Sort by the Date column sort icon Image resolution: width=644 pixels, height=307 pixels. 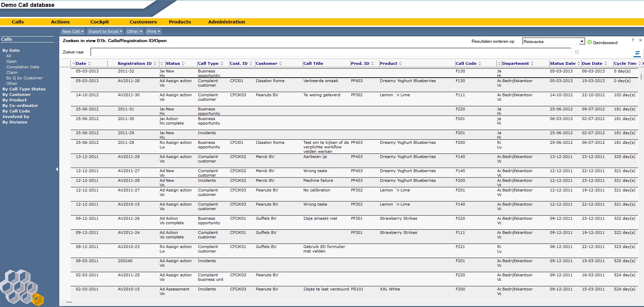coord(90,63)
